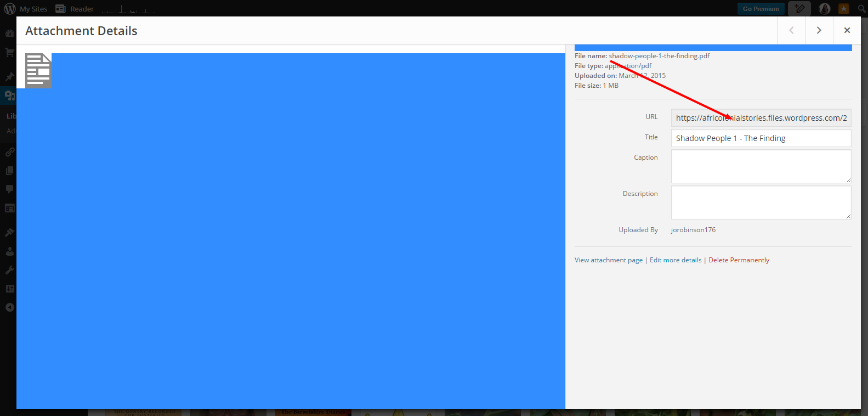Click the search magnifier icon
The height and width of the screenshot is (416, 868).
861,9
